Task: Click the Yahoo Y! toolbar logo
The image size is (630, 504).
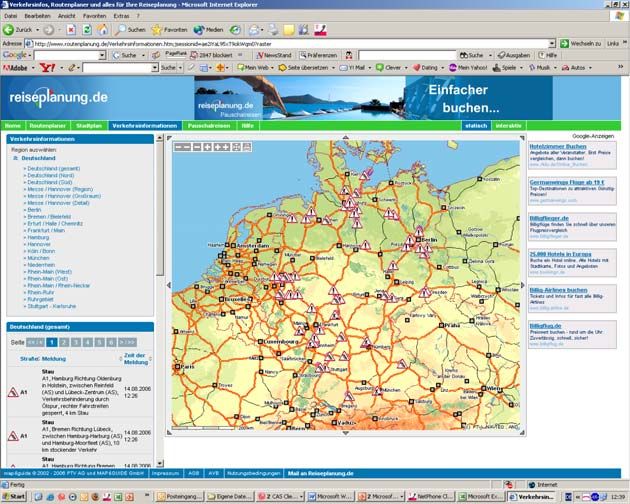Action: click(47, 68)
